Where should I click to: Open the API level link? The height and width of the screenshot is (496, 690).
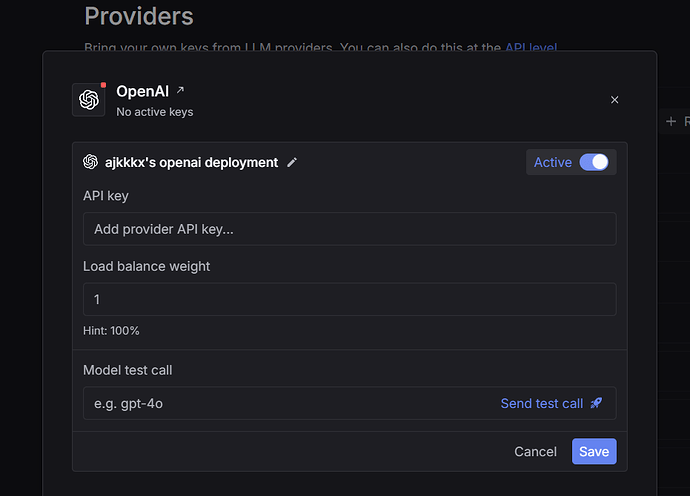531,47
